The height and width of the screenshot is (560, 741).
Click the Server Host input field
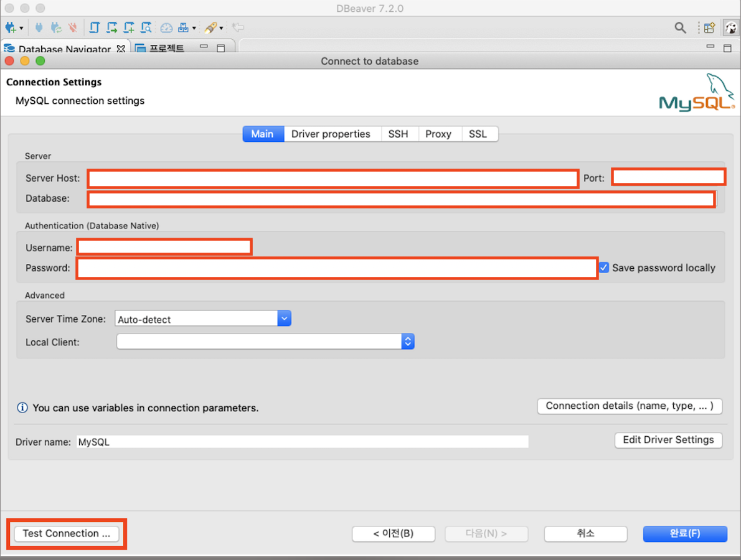(x=333, y=179)
